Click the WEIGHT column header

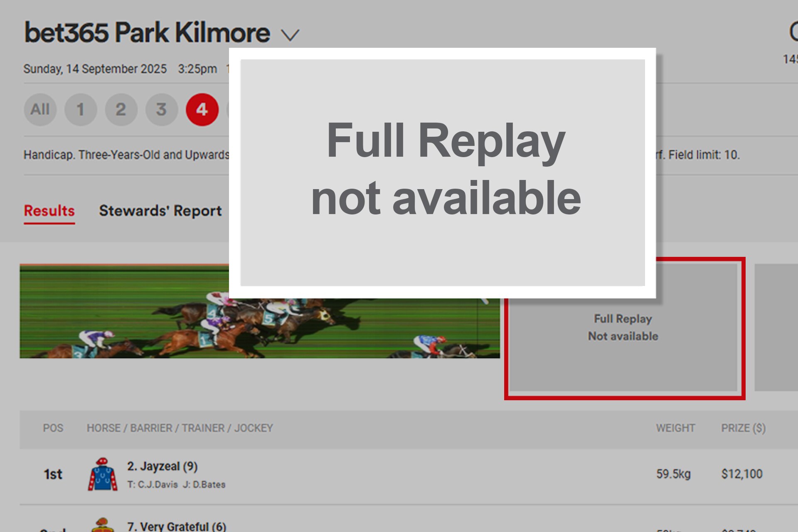(x=675, y=428)
